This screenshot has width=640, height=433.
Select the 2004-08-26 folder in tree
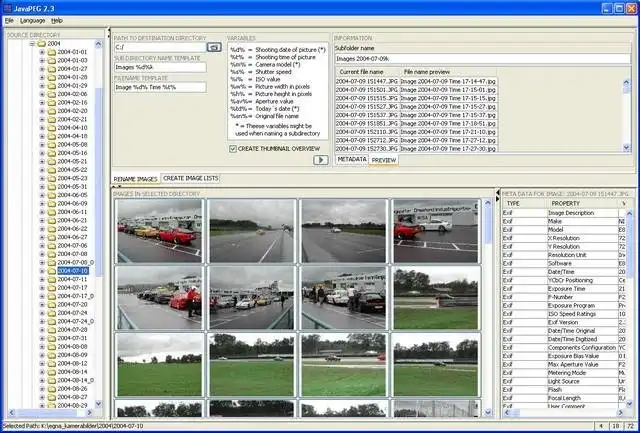coord(72,389)
